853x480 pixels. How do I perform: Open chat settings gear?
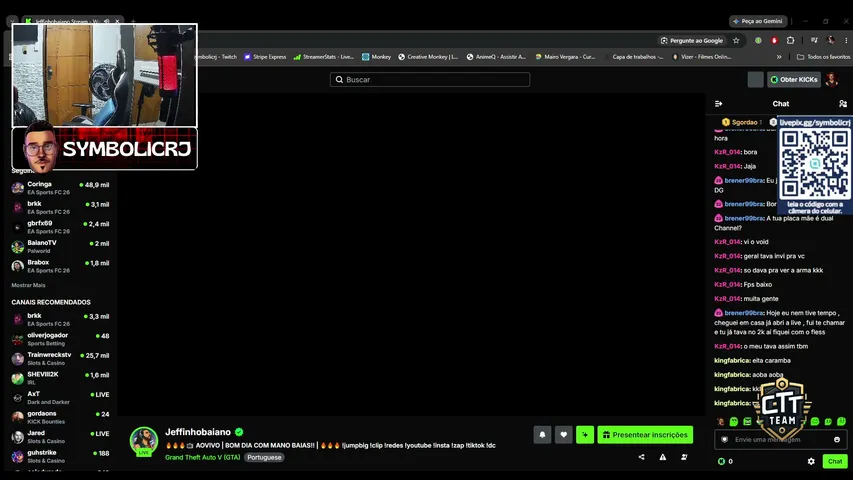(x=811, y=461)
